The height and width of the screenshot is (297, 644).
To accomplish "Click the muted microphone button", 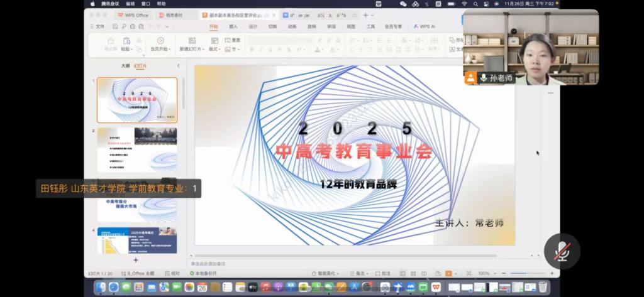I will point(560,251).
